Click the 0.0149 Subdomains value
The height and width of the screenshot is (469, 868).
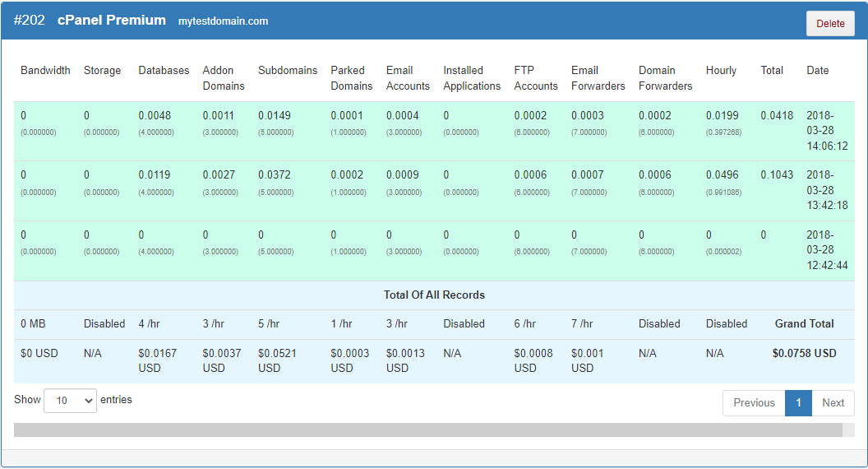point(274,115)
